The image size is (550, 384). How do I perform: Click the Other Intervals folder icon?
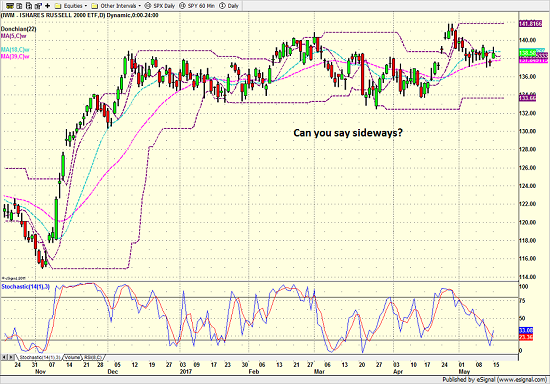(95, 6)
